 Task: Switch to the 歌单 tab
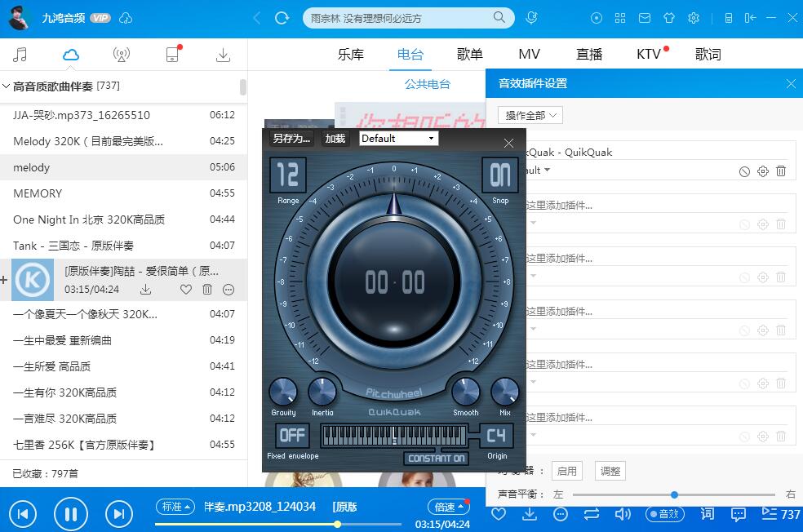469,55
